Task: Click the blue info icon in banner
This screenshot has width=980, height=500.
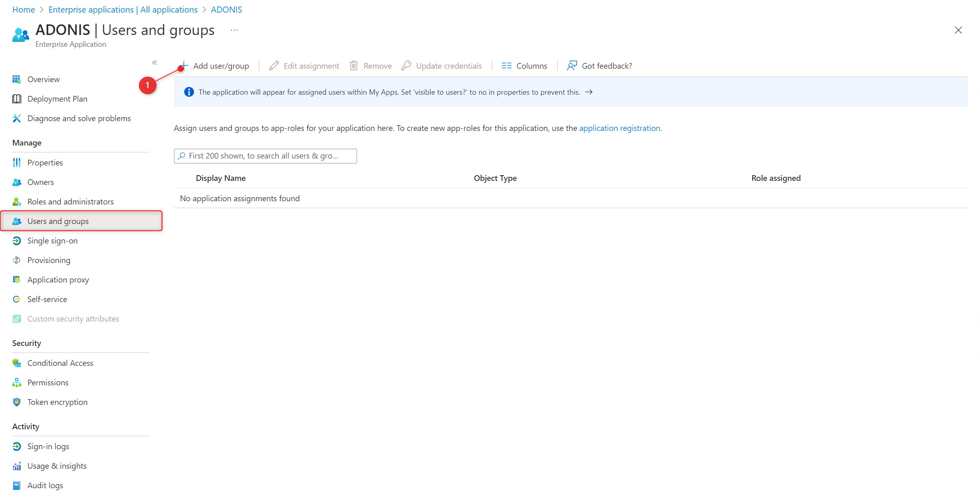Action: [x=189, y=92]
